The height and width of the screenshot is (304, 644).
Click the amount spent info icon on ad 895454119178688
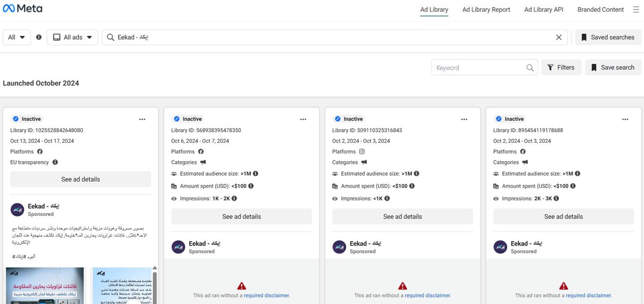[573, 186]
